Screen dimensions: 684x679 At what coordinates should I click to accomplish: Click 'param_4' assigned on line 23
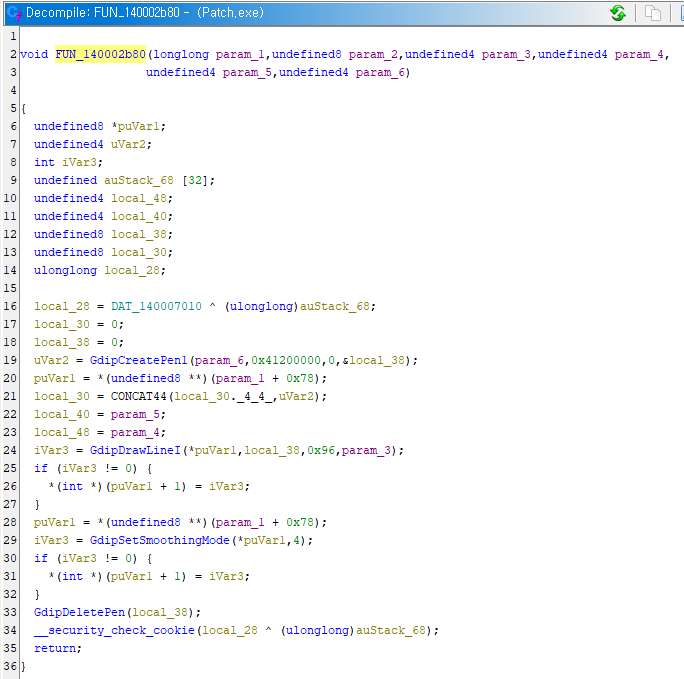(x=135, y=433)
